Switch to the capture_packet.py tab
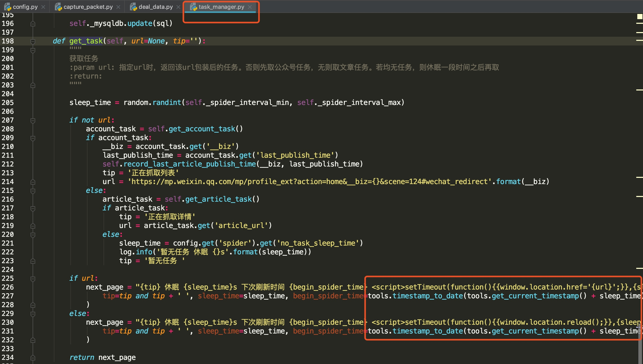 tap(88, 7)
